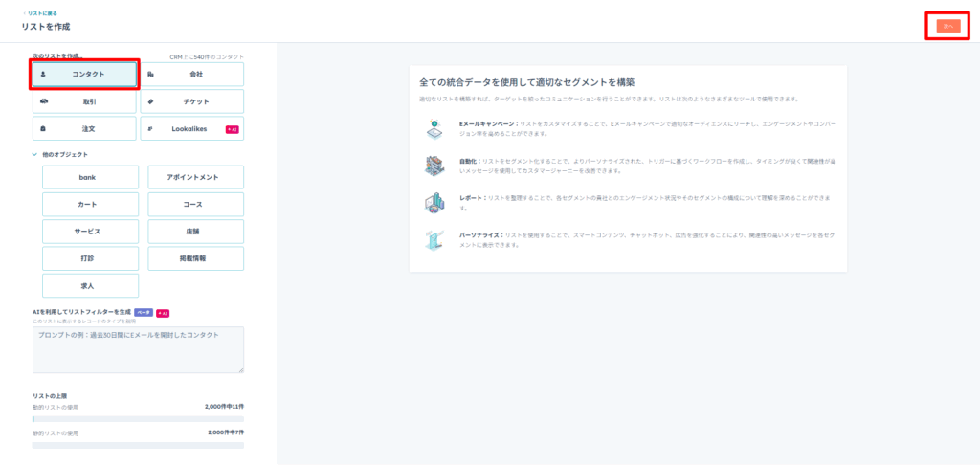Screen dimensions: 980x465
Task: Click the パーソナライズ description text
Action: tap(647, 240)
